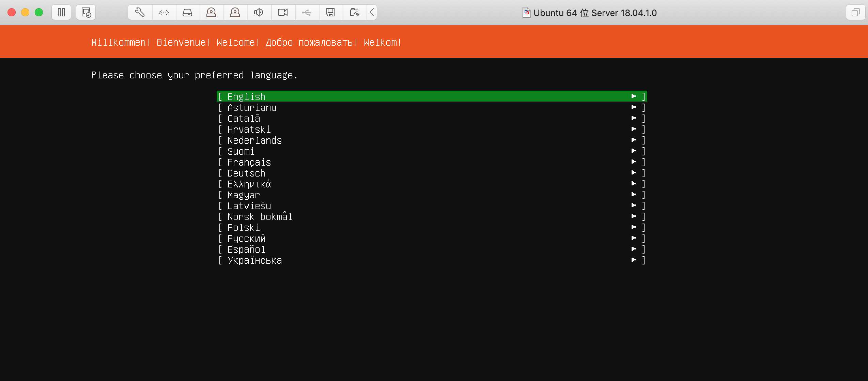The image size is (868, 381).
Task: Select Català language
Action: pyautogui.click(x=432, y=118)
